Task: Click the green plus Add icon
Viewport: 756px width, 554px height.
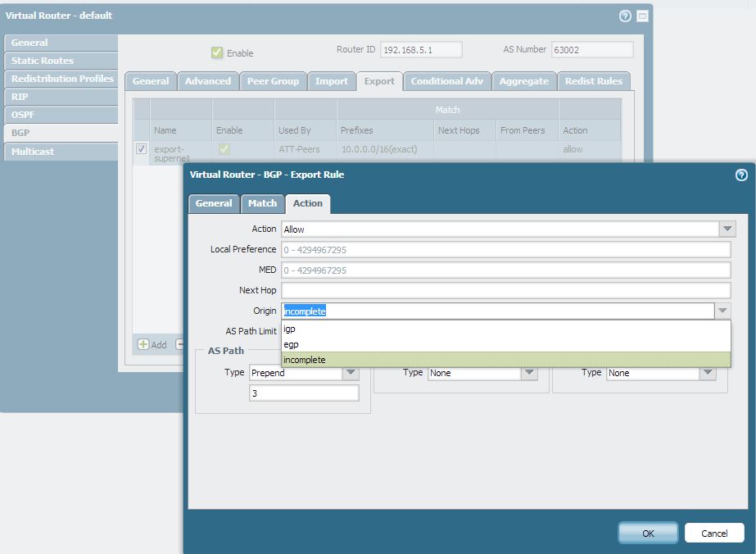Action: click(x=143, y=344)
